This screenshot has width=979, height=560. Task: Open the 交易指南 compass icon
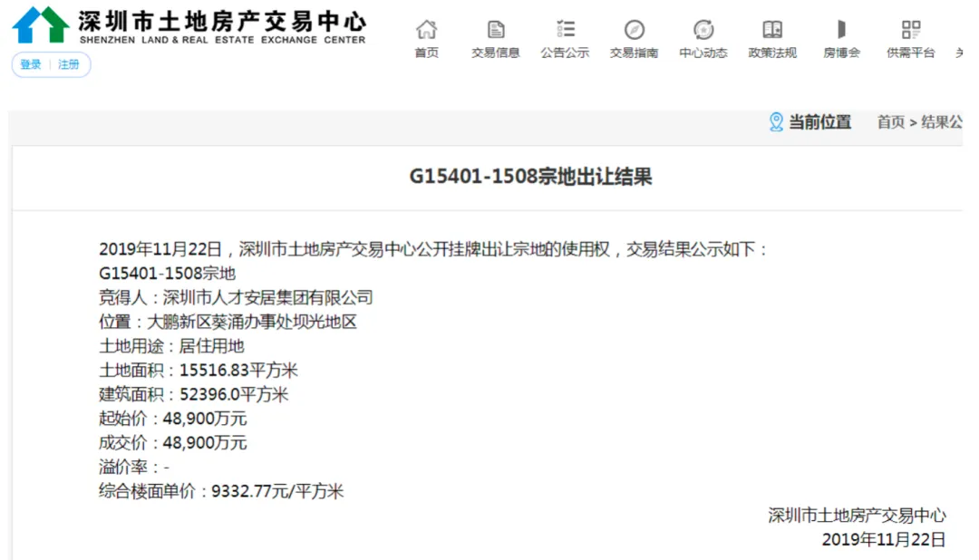635,29
